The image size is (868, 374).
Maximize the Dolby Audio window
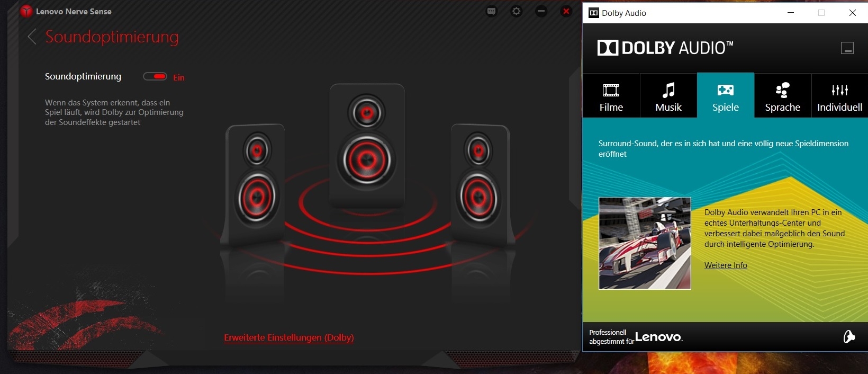[821, 13]
